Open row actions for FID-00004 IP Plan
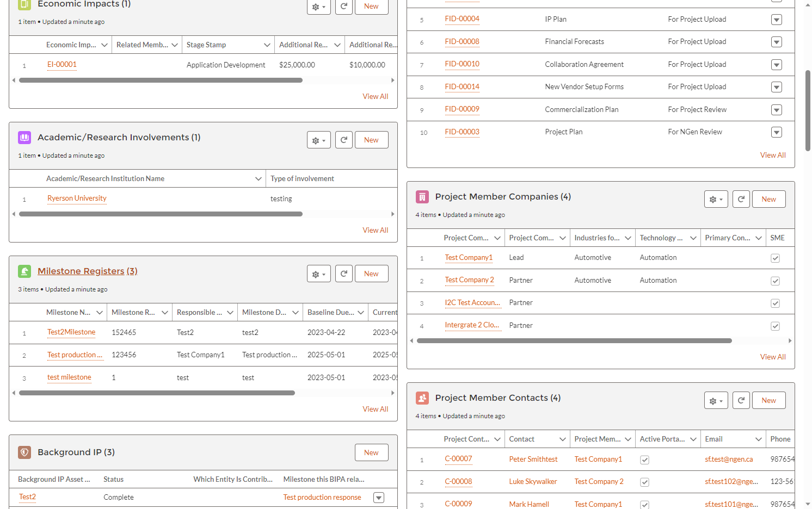Screen dimensions: 812x509 [777, 20]
